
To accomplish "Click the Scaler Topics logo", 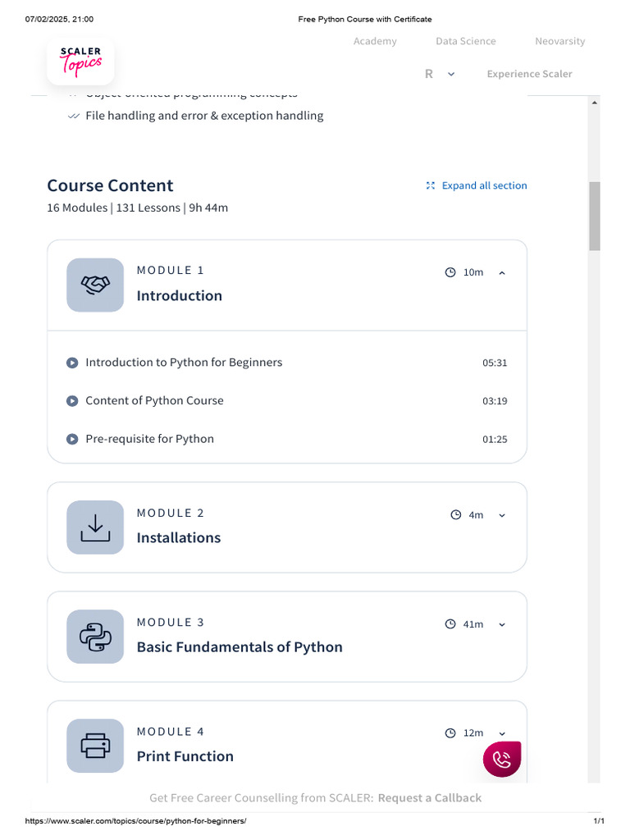I will pyautogui.click(x=80, y=62).
